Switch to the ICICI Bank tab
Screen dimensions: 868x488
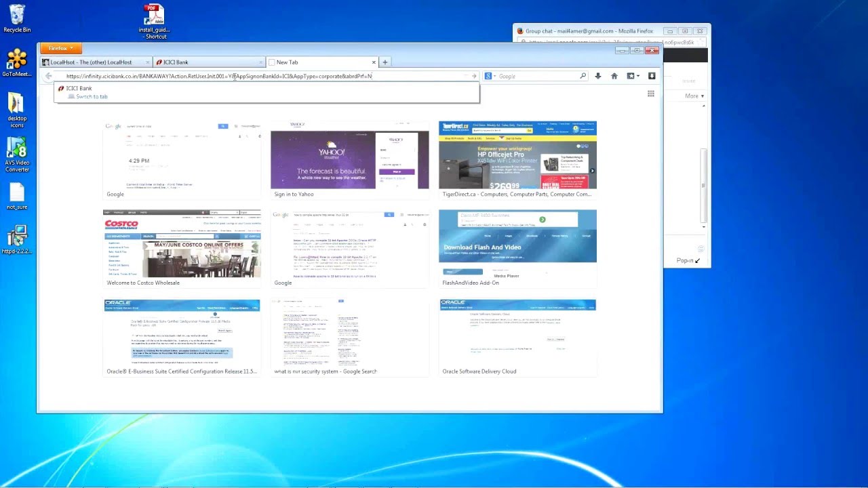pos(209,62)
